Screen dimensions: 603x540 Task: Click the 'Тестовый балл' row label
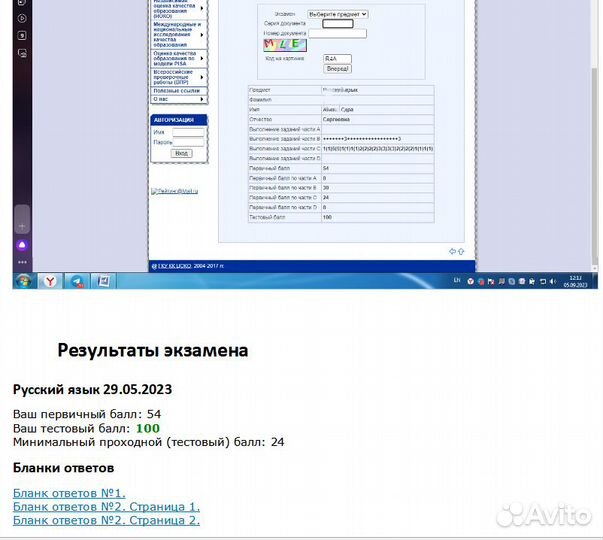(x=267, y=217)
